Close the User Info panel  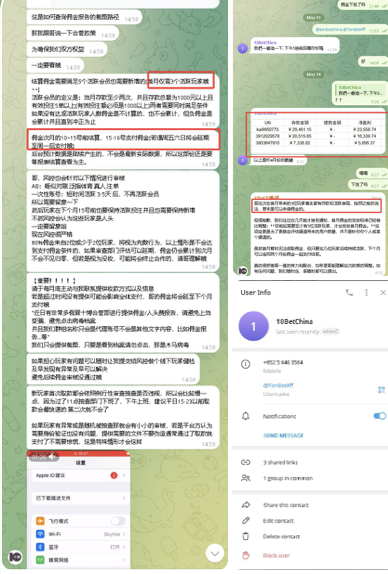click(383, 292)
